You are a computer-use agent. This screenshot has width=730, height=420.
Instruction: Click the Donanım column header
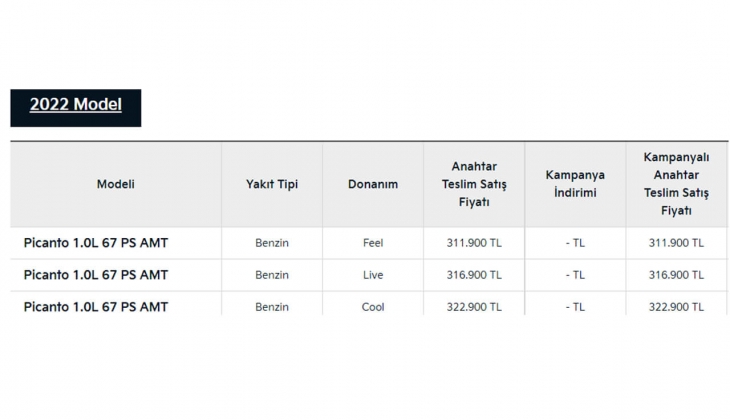point(373,184)
